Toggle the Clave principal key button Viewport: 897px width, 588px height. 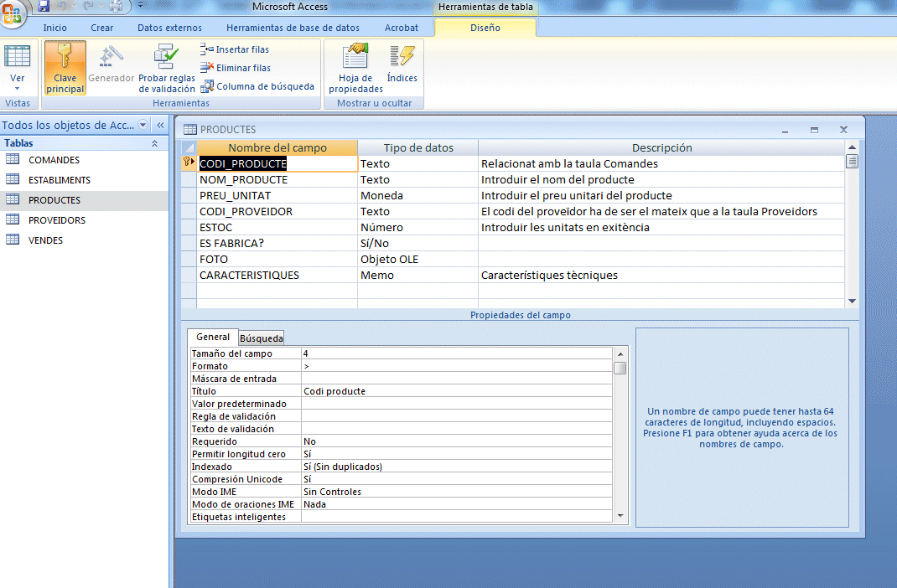point(65,68)
